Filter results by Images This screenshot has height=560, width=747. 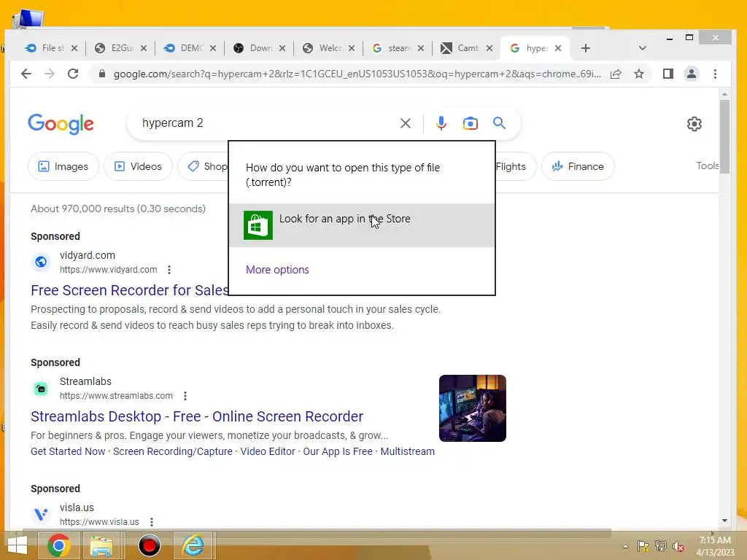63,166
